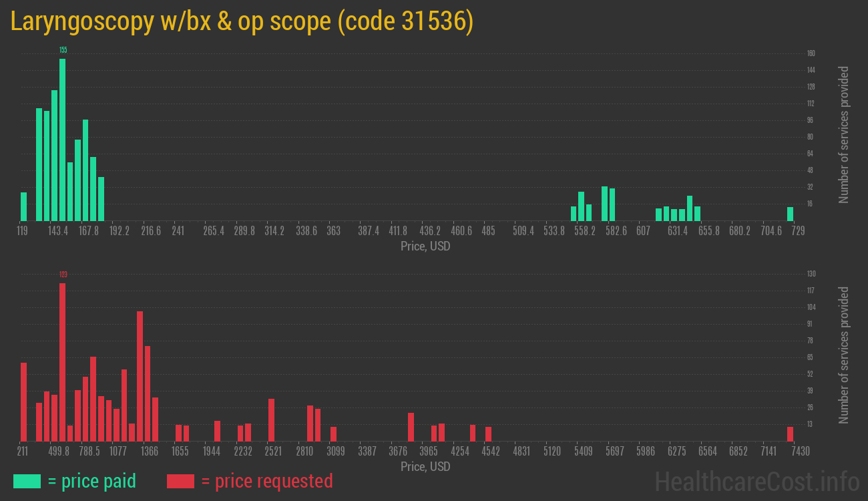Click the tallest red bar labeled 123
The height and width of the screenshot is (501, 868).
click(62, 361)
